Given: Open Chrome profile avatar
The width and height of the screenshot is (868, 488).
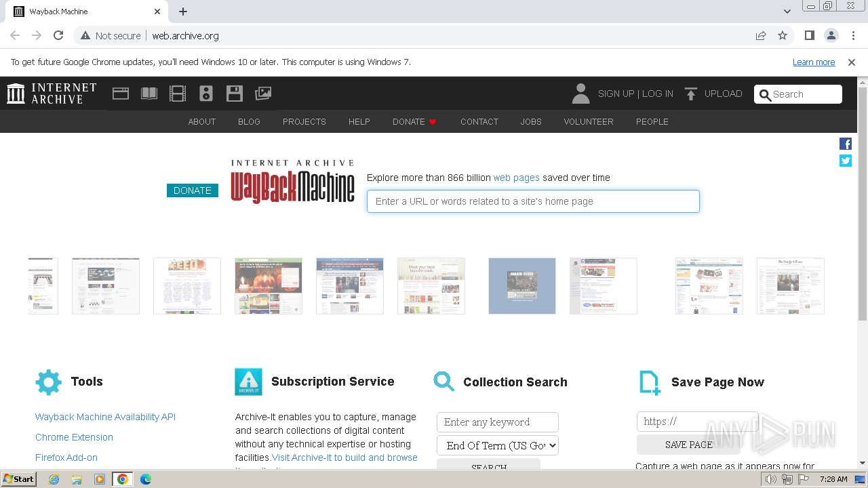Looking at the screenshot, I should click(x=831, y=36).
